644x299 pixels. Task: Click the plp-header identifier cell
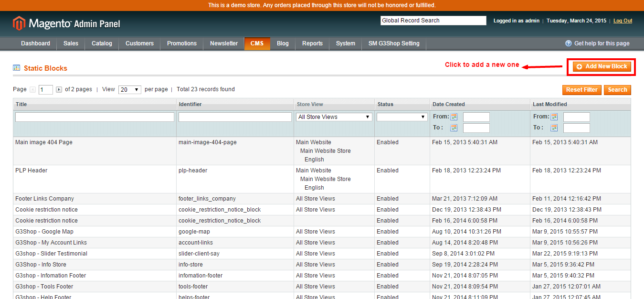(x=235, y=179)
